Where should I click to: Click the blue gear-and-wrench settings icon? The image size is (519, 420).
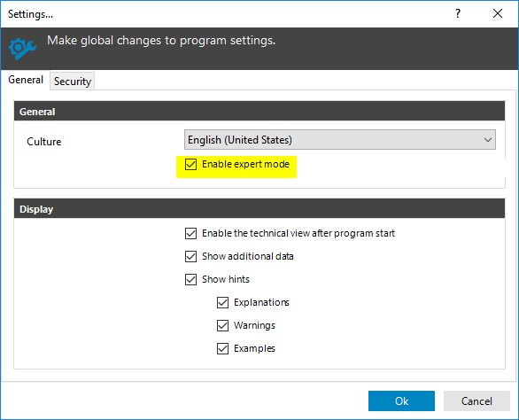pyautogui.click(x=22, y=49)
